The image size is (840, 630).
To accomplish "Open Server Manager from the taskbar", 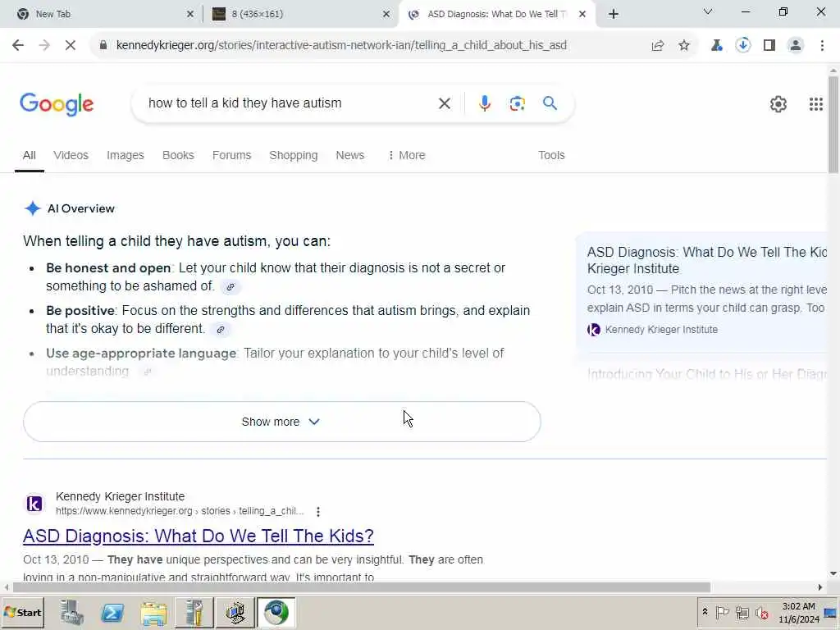I will (x=72, y=613).
